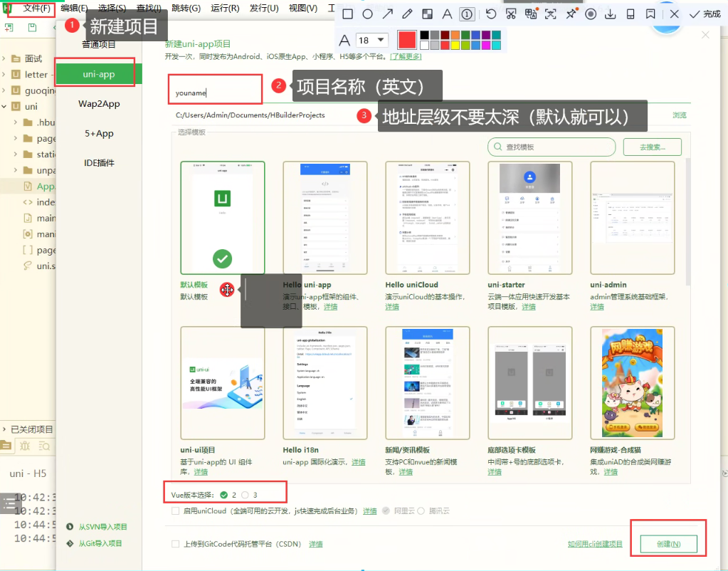Select the 阿里云 radio option
Image resolution: width=728 pixels, height=571 pixels.
(386, 510)
